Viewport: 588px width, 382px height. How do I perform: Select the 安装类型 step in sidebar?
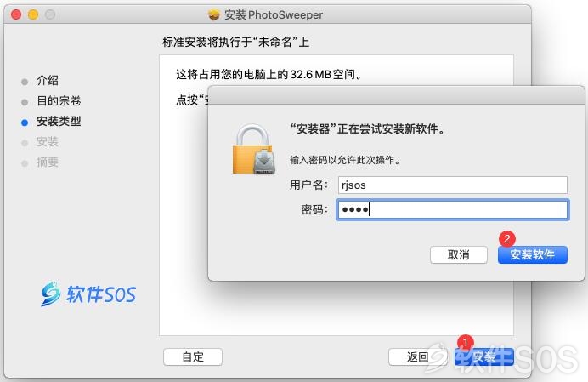[x=59, y=121]
